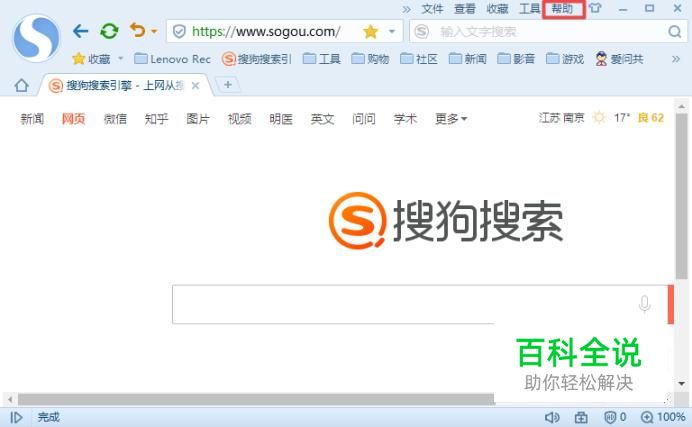This screenshot has width=692, height=427.
Task: Expand the bookmarks bar overflow chevron
Action: tap(676, 59)
